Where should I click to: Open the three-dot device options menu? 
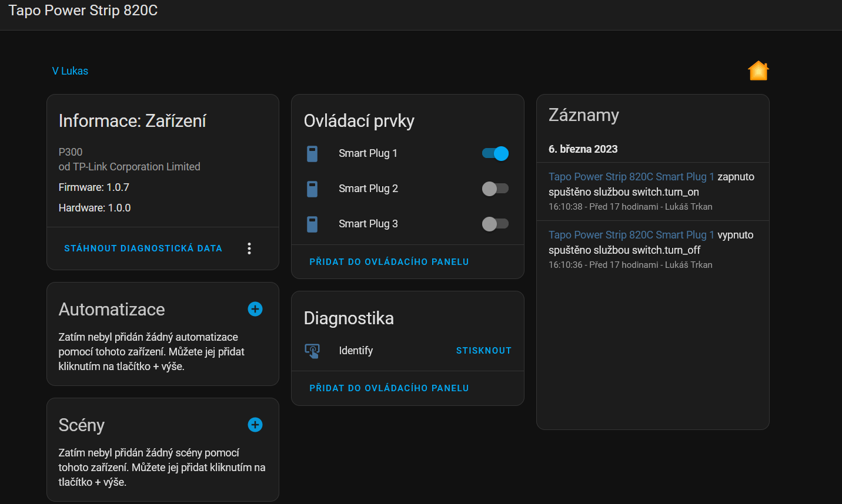click(249, 248)
